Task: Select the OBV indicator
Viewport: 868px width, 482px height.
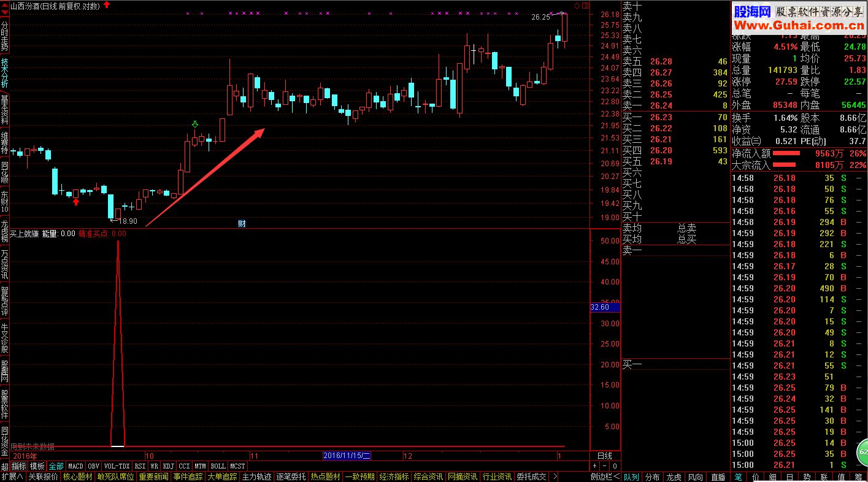Action: [93, 467]
